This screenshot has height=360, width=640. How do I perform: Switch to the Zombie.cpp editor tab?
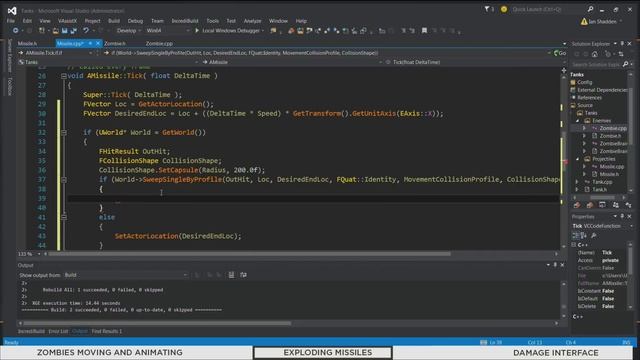tap(159, 43)
